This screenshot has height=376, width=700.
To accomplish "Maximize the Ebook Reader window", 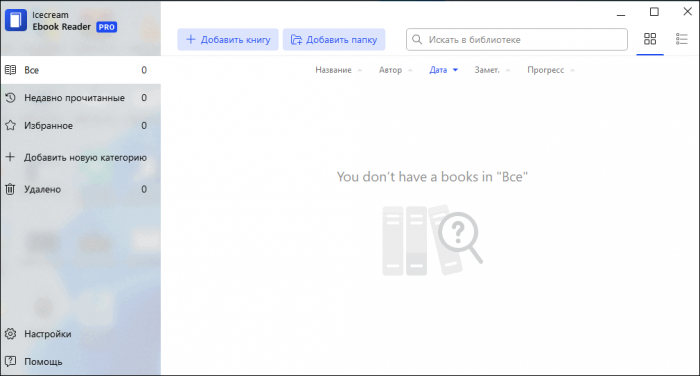I will 654,12.
